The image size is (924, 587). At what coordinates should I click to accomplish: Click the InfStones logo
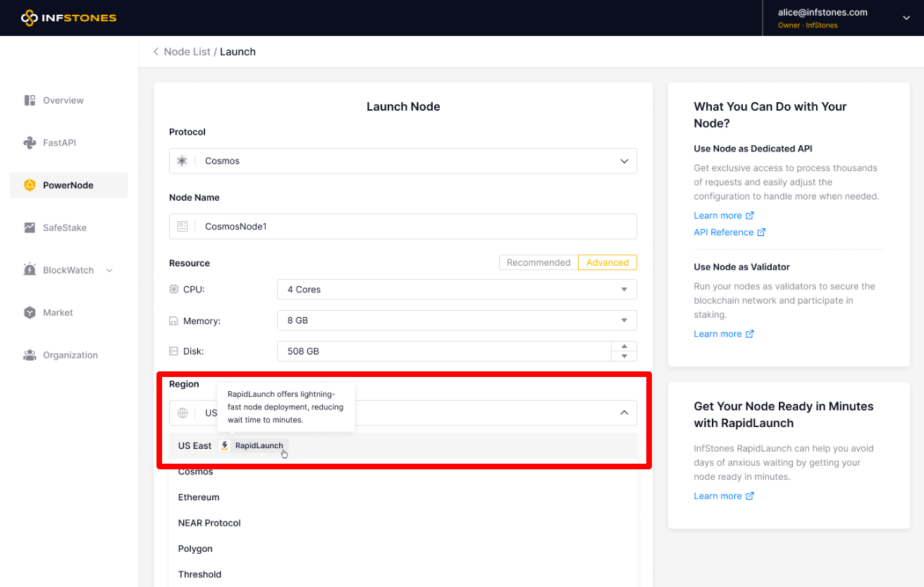(x=68, y=18)
